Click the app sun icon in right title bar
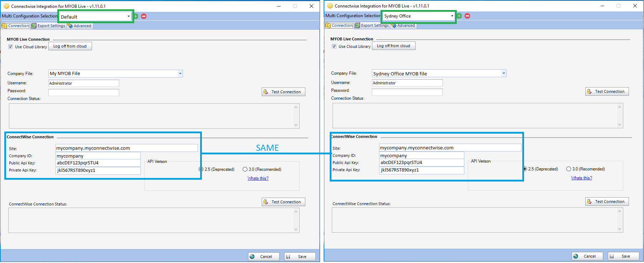The width and height of the screenshot is (644, 263). (x=330, y=6)
